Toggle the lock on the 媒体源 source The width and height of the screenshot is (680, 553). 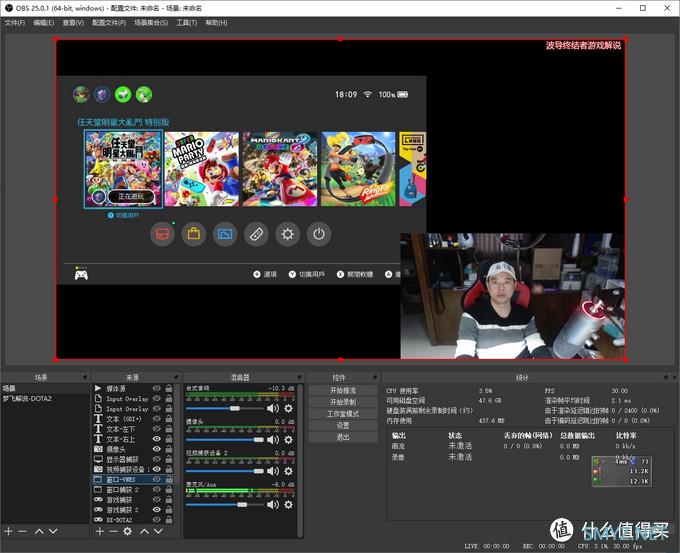point(169,388)
